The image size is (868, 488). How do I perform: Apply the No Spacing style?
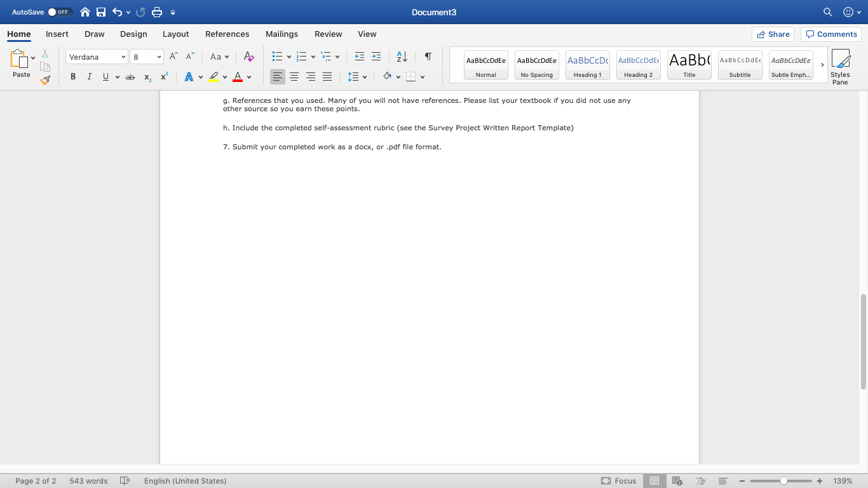(537, 65)
